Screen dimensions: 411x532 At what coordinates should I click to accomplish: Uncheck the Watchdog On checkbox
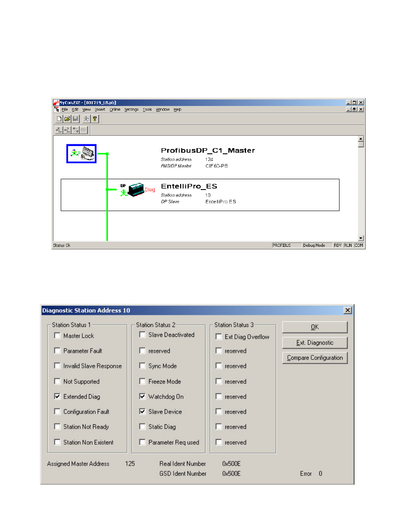(x=142, y=396)
